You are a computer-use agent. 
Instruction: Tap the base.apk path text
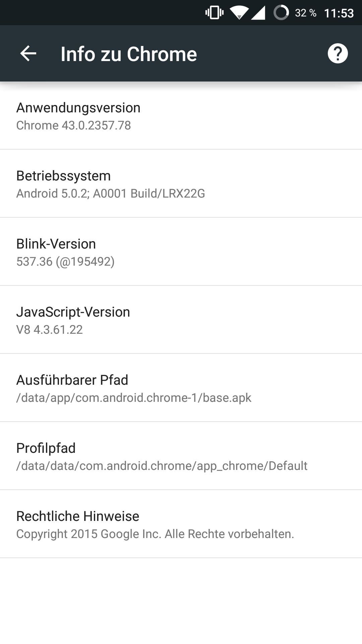(x=134, y=398)
